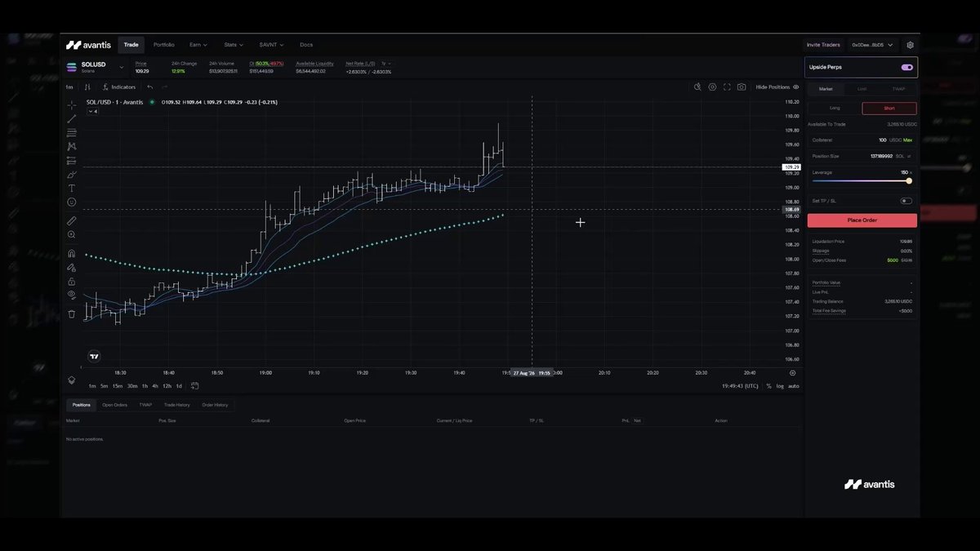Screen dimensions: 980x551
Task: Click the Invite Traders button
Action: click(x=823, y=45)
